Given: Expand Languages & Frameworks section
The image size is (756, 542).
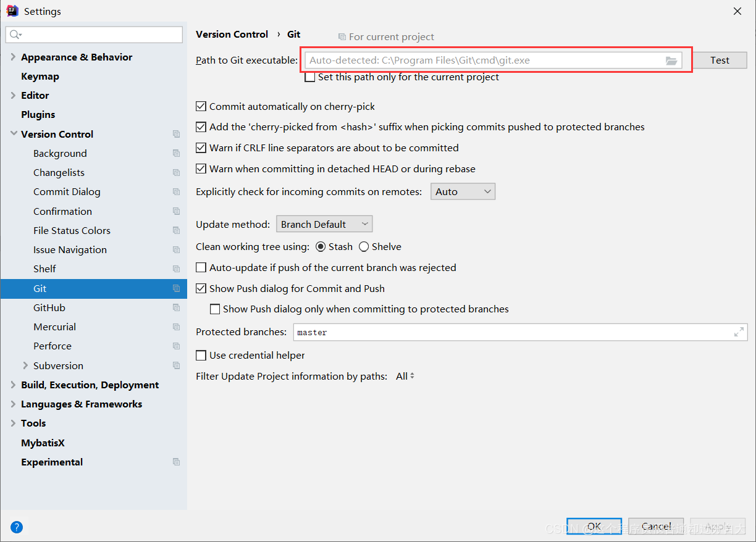Looking at the screenshot, I should (x=14, y=404).
